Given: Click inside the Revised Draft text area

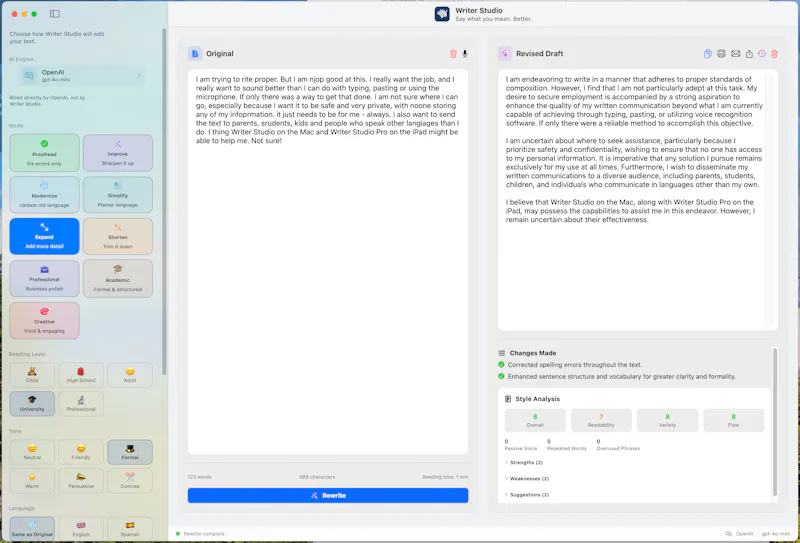Looking at the screenshot, I should [638, 200].
